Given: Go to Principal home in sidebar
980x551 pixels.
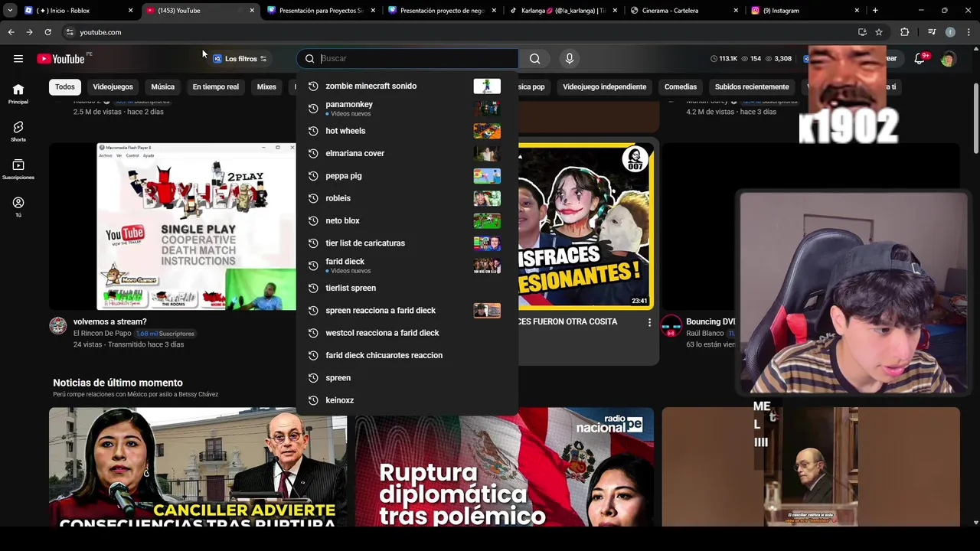Looking at the screenshot, I should [x=18, y=93].
